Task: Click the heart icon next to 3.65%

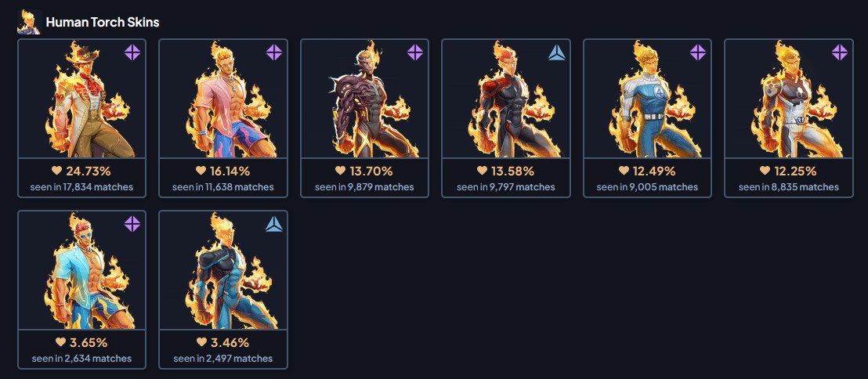Action: pos(60,342)
